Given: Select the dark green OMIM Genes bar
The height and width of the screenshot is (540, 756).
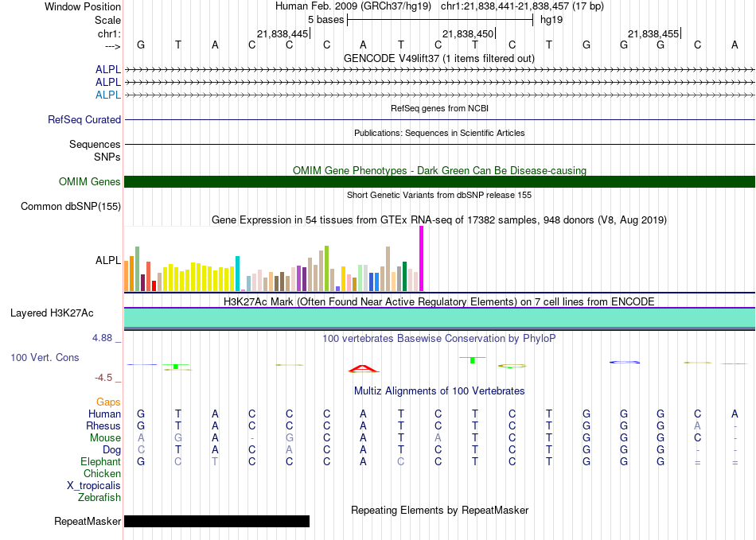Looking at the screenshot, I should pos(439,181).
